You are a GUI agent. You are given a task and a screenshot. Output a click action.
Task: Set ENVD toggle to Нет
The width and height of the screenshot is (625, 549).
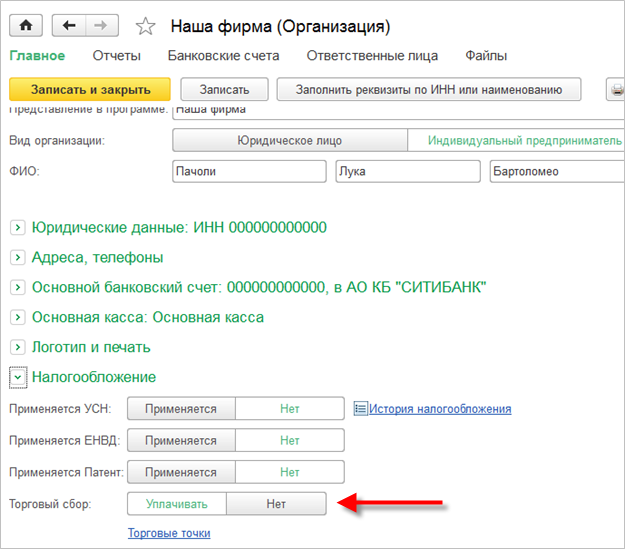[x=289, y=440]
